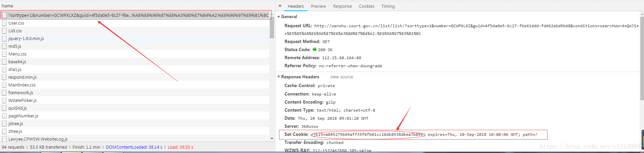Click the file icon beside List.css
The image size is (644, 153).
(x=4, y=31)
